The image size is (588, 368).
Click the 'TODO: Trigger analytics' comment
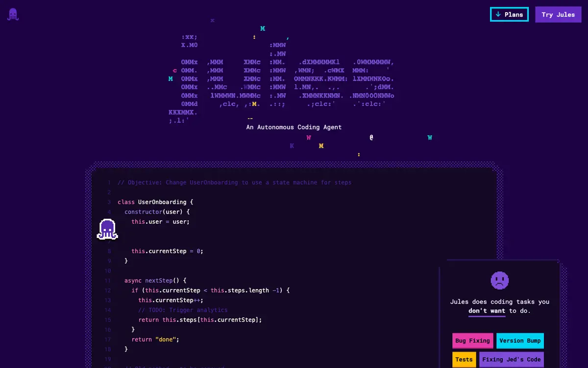(183, 310)
